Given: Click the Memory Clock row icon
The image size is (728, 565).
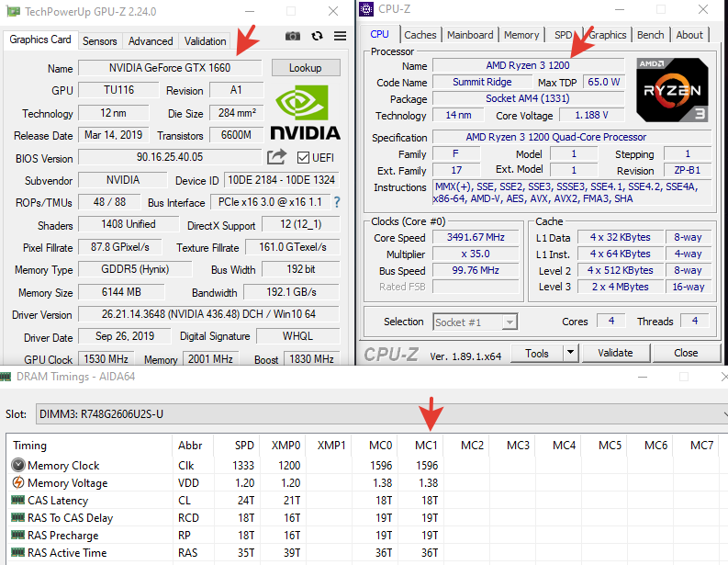Looking at the screenshot, I should pos(17,466).
